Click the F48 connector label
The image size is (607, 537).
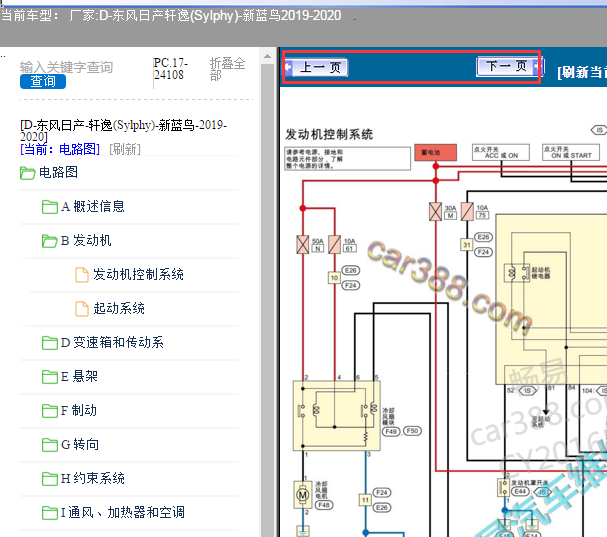[324, 505]
